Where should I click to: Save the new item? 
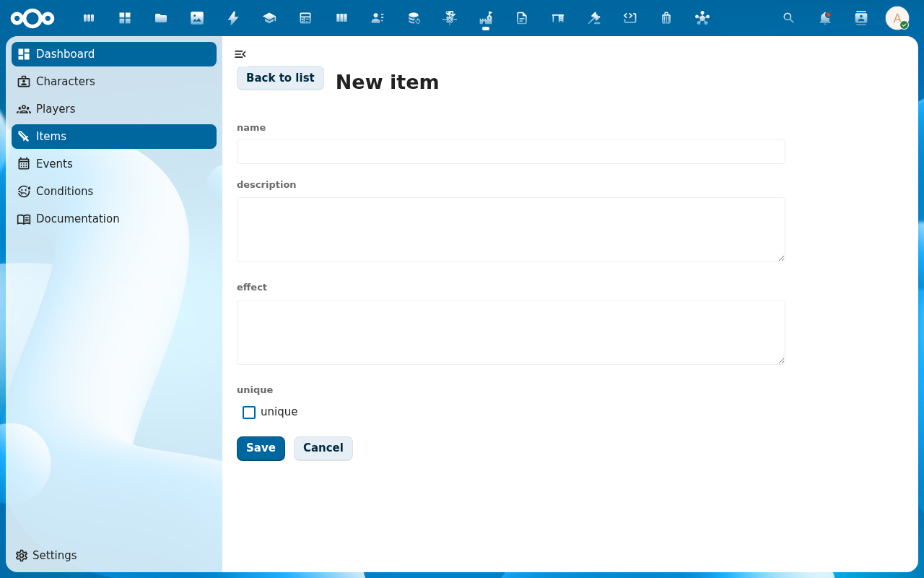pyautogui.click(x=261, y=448)
